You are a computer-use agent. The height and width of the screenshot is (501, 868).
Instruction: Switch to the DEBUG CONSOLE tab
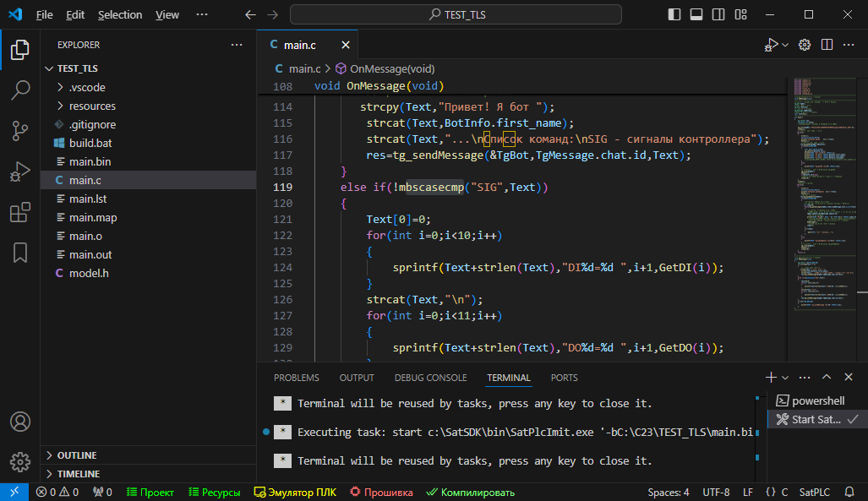[430, 378]
